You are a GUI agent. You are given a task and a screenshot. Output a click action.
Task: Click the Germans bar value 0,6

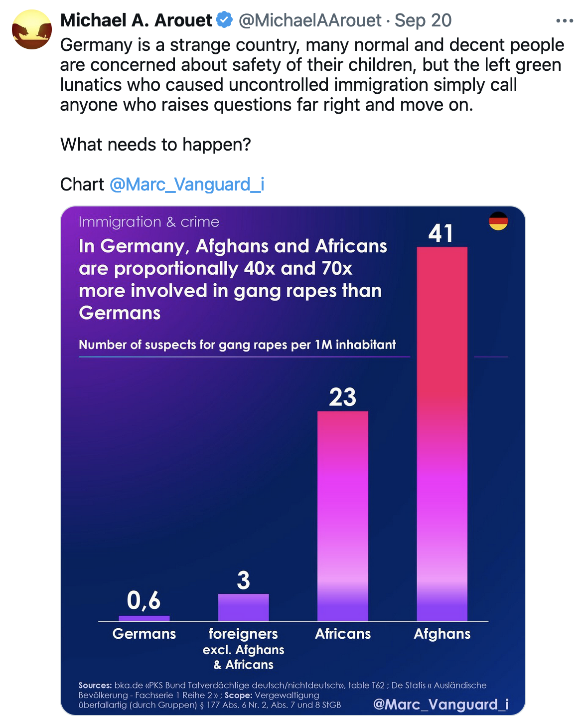144,600
